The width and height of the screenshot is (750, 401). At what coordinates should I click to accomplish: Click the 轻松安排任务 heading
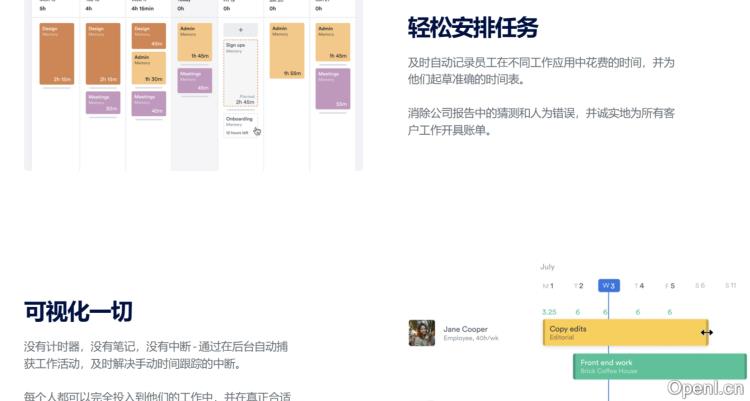[x=474, y=27]
